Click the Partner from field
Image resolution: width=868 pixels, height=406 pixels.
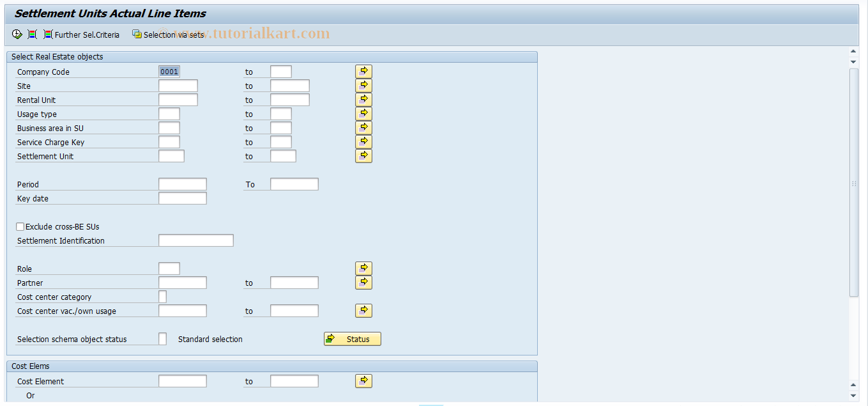point(183,283)
